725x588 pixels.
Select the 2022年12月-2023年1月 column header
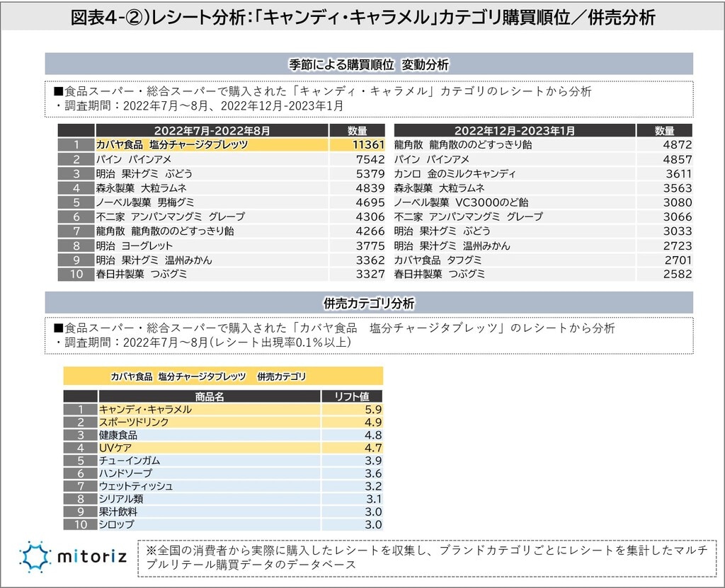point(514,130)
